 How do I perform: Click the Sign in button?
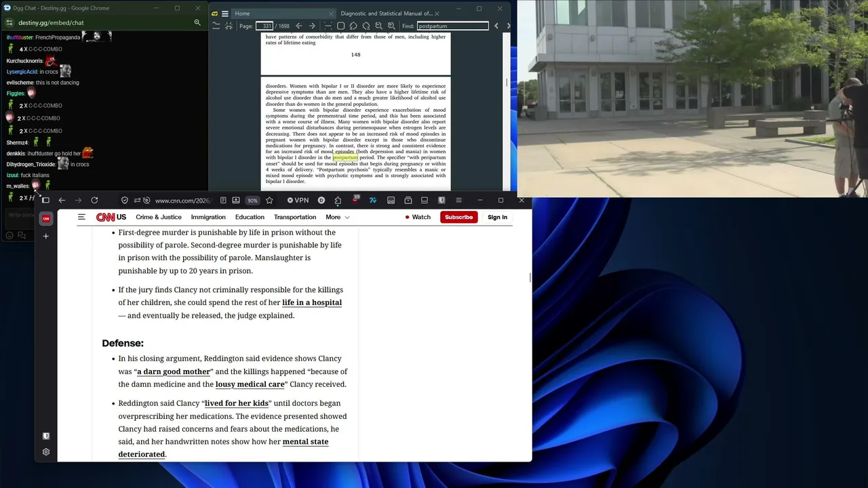(497, 217)
